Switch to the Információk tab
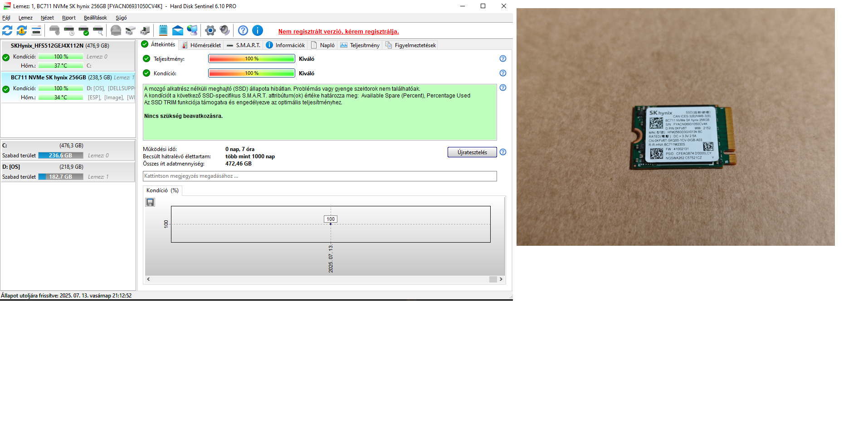This screenshot has height=424, width=868. (x=285, y=45)
